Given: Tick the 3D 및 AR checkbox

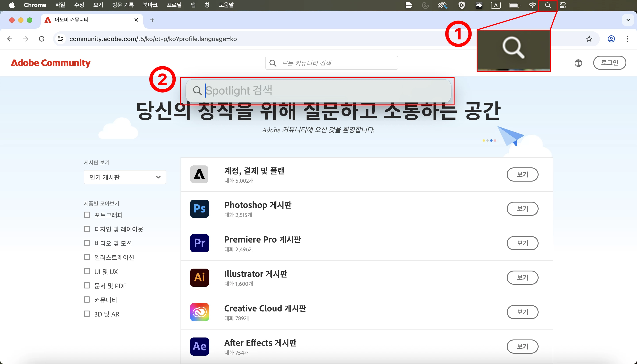Looking at the screenshot, I should (87, 314).
